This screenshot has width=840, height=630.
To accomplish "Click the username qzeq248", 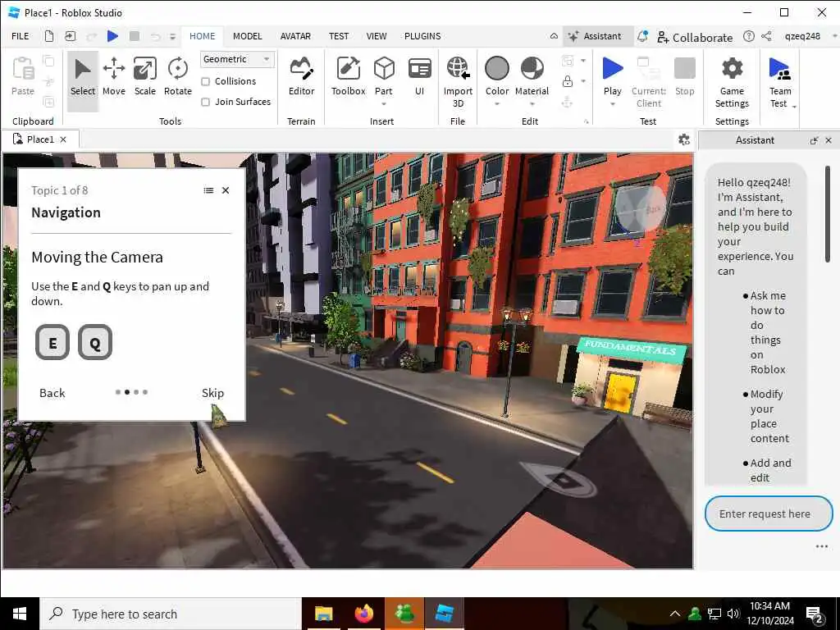I will coord(802,36).
